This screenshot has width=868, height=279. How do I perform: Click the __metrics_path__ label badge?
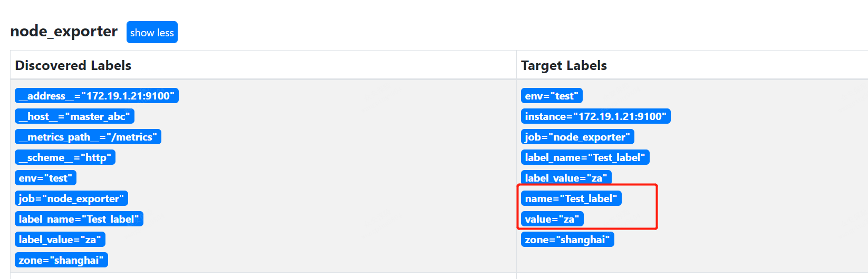pyautogui.click(x=88, y=137)
